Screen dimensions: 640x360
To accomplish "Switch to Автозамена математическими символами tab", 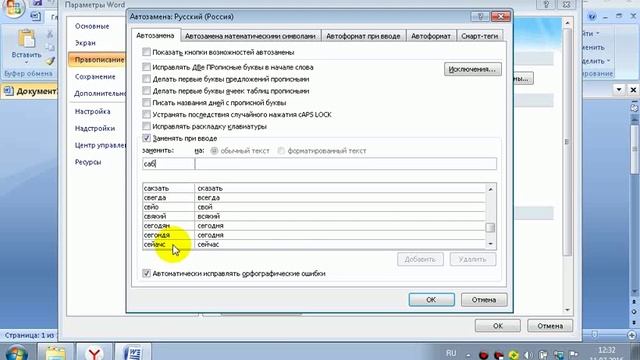I will click(x=250, y=36).
